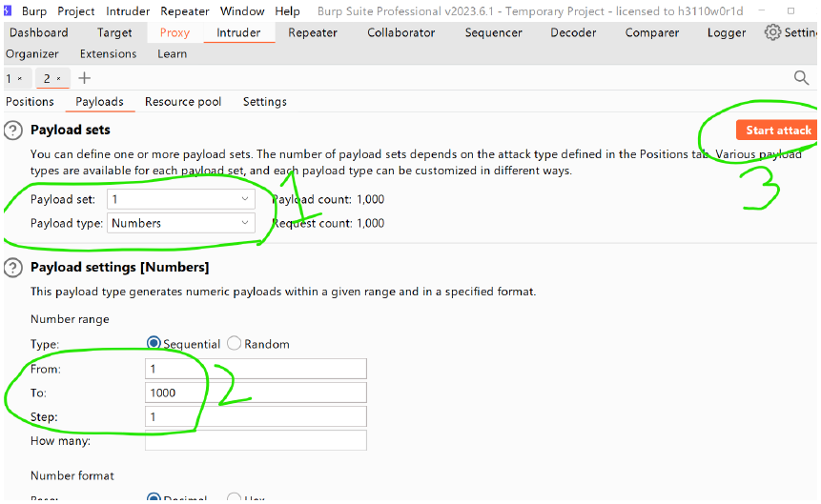The width and height of the screenshot is (821, 504).
Task: Switch to the main Intruder tab
Action: coord(238,32)
